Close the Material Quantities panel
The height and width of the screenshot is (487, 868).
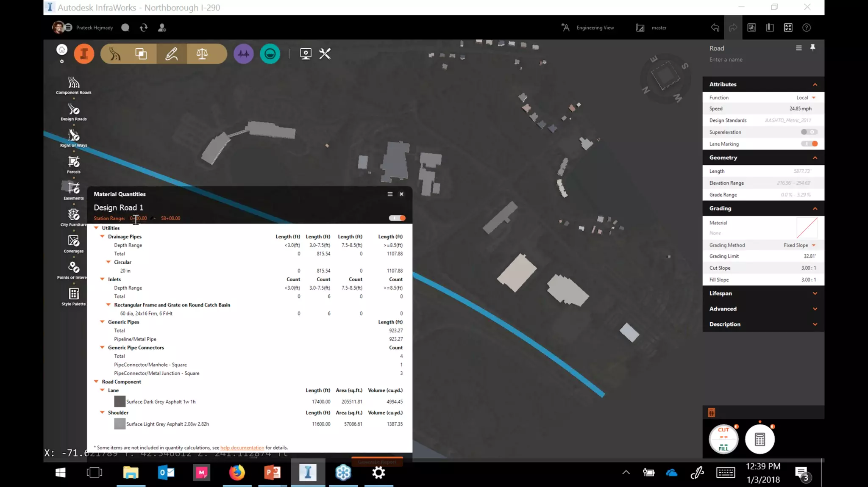(401, 194)
